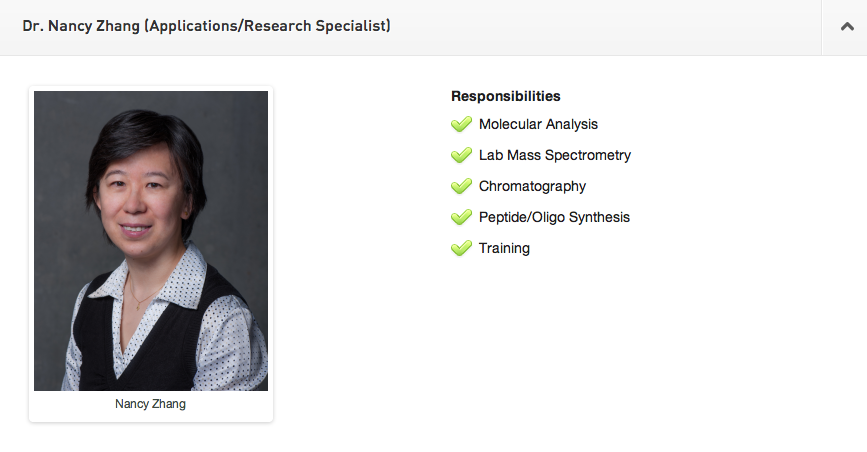
Task: Click the Peptide/Oligo Synthesis label
Action: click(x=554, y=217)
